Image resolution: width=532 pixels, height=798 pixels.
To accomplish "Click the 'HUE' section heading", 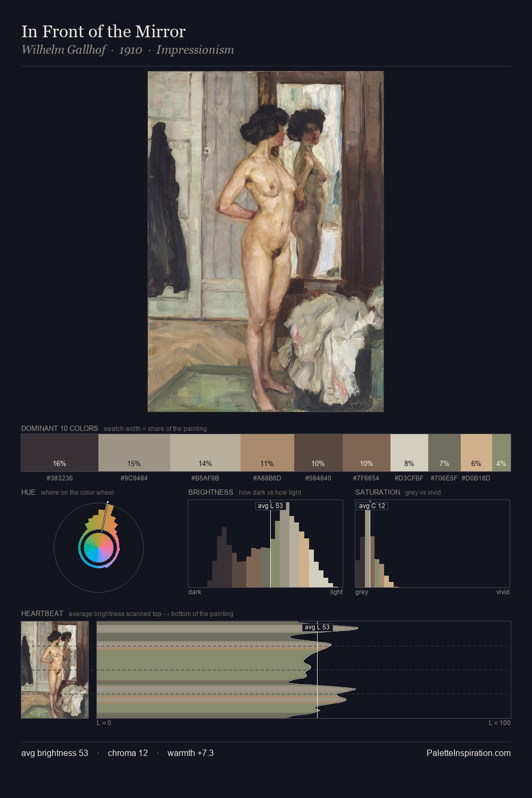I will [x=28, y=492].
